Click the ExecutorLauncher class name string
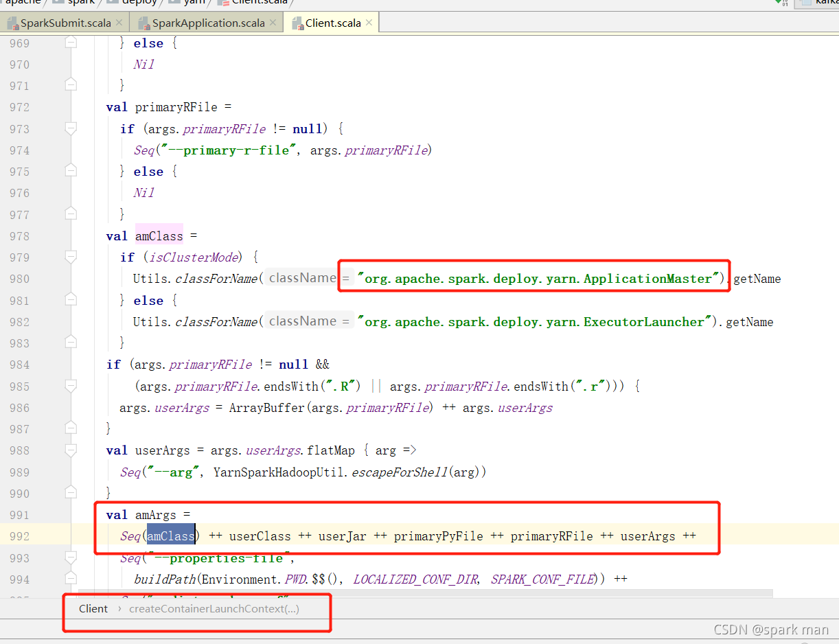This screenshot has height=644, width=839. click(535, 321)
